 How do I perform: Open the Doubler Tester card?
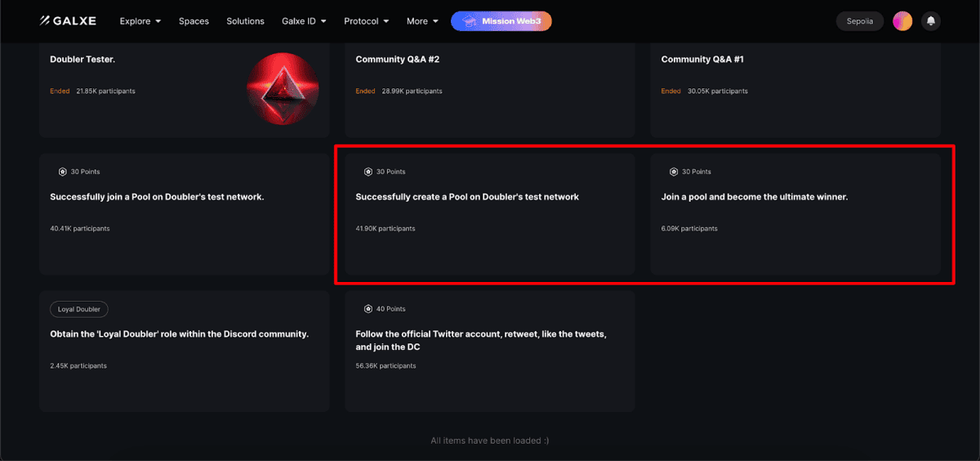point(185,90)
